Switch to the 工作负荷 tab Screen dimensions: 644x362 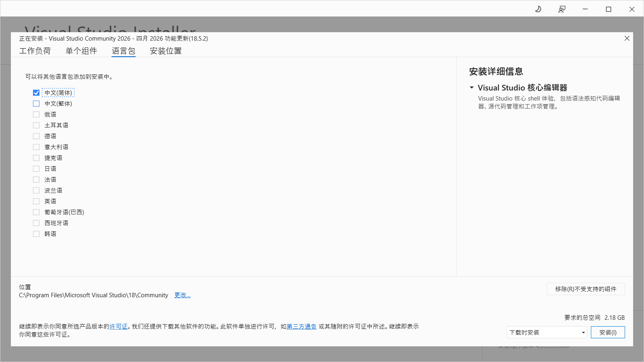pos(35,51)
